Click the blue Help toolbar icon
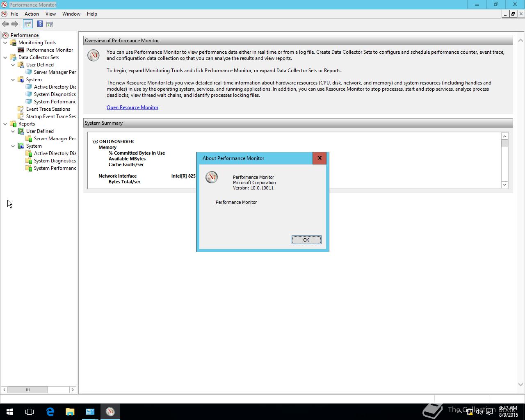Image resolution: width=525 pixels, height=420 pixels. (x=40, y=24)
